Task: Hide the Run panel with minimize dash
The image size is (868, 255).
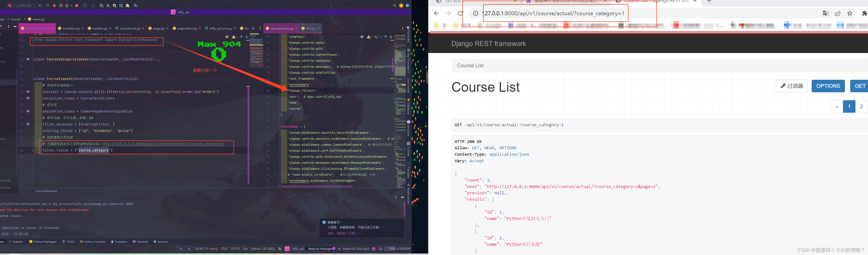Action: point(402,197)
